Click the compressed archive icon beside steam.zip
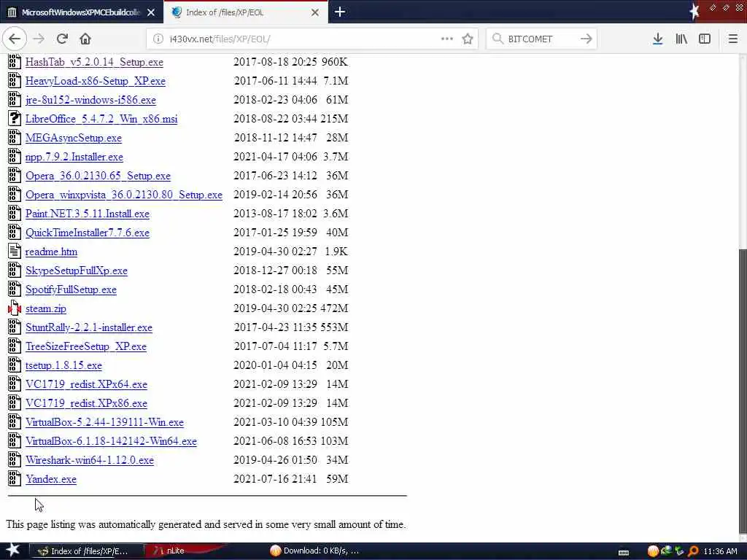Image resolution: width=747 pixels, height=560 pixels. (x=15, y=308)
